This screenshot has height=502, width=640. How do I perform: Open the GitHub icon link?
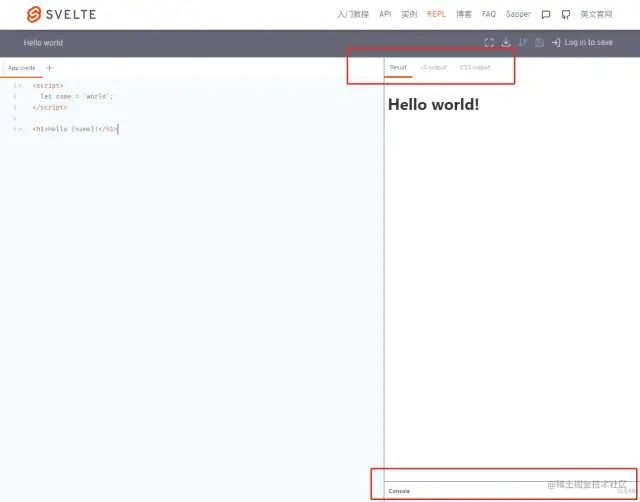point(566,15)
